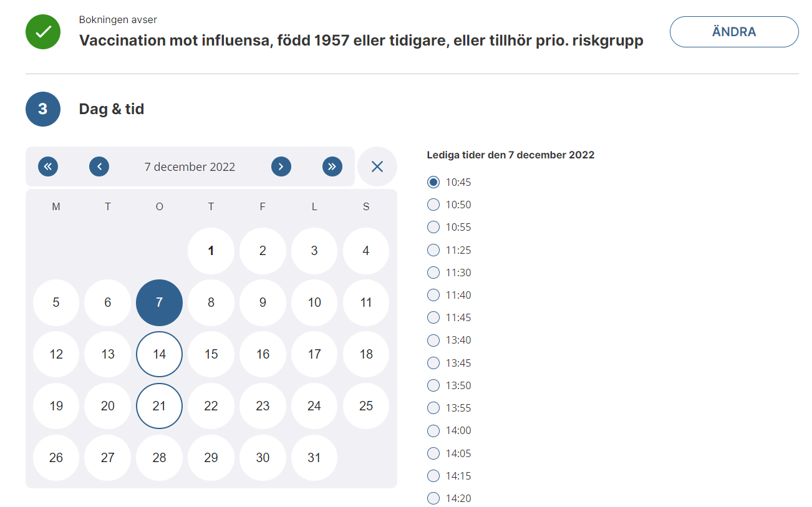Pick the 13:40 time option

[433, 340]
